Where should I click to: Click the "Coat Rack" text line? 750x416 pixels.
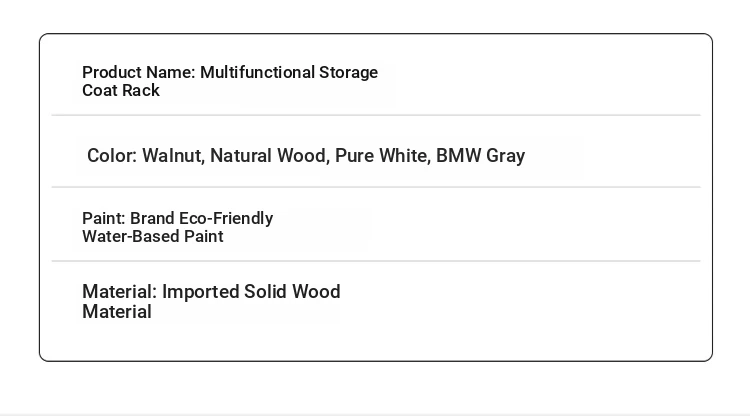[121, 90]
